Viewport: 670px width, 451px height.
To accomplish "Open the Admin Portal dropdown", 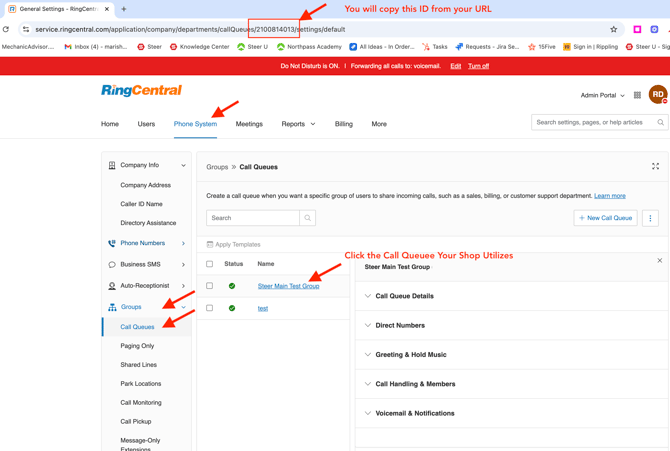I will pyautogui.click(x=602, y=95).
